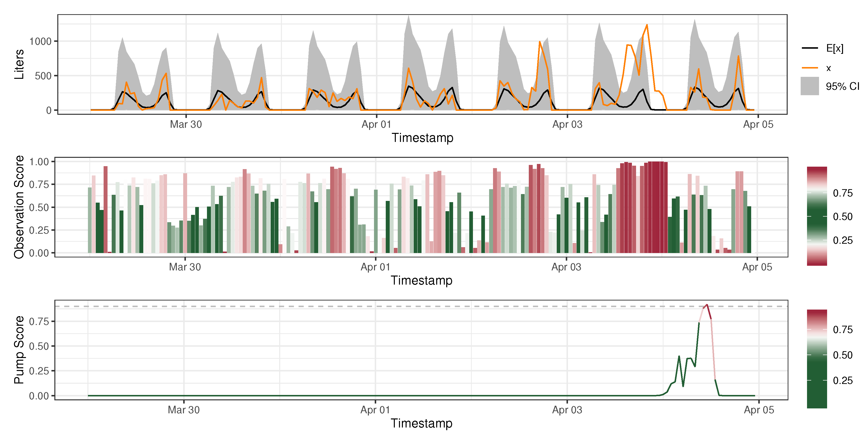Viewport: 868px width, 439px height.
Task: Click the middle chart's Timestamp axis label
Action: pyautogui.click(x=421, y=280)
